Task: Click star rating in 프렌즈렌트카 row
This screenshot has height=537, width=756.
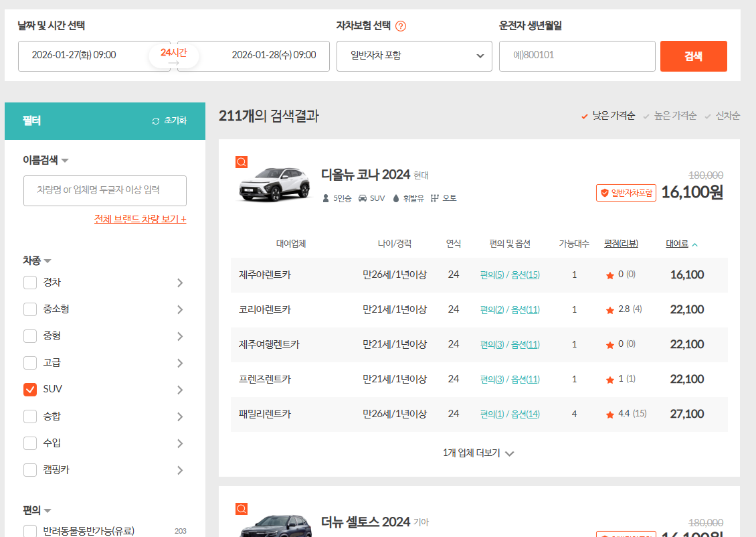Action: pyautogui.click(x=610, y=380)
